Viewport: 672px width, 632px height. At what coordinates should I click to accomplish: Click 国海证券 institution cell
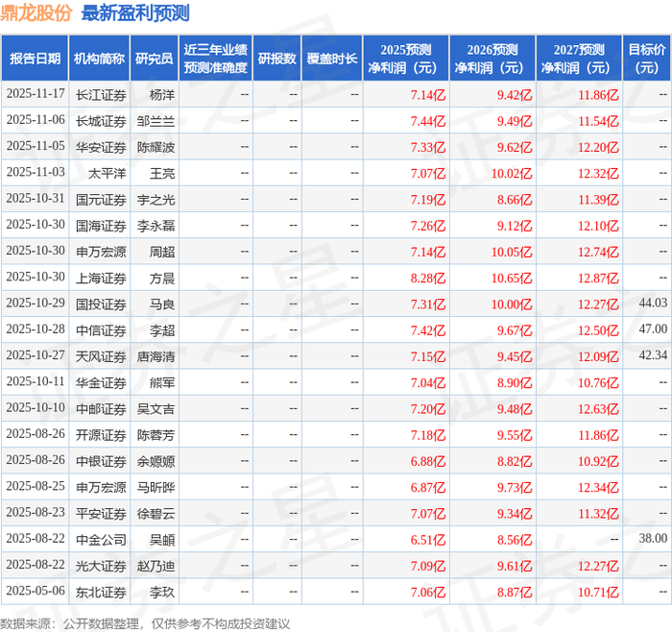point(101,226)
